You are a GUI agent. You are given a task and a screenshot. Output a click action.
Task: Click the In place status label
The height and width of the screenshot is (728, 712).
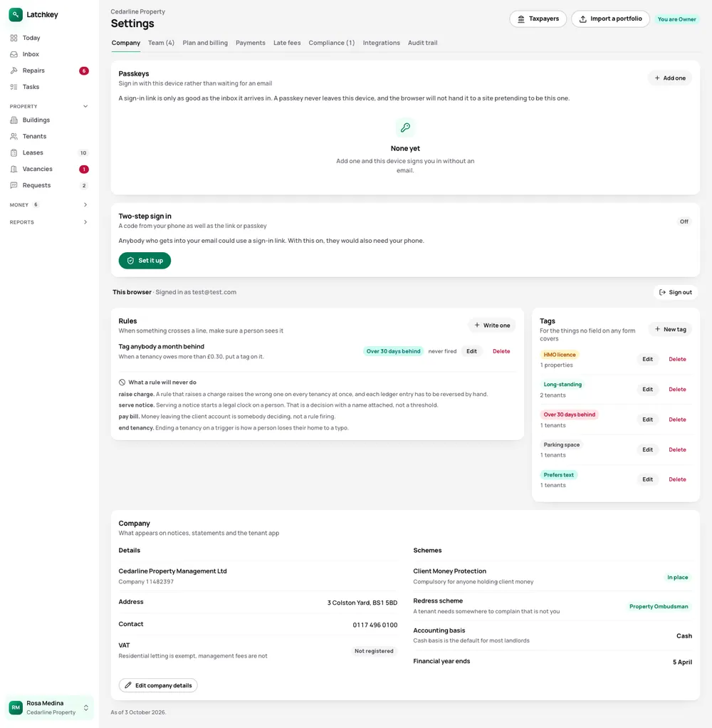[678, 578]
